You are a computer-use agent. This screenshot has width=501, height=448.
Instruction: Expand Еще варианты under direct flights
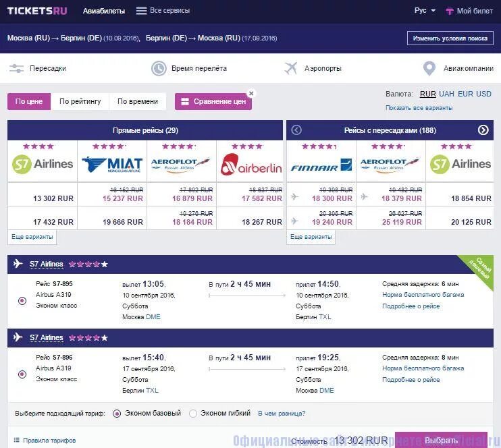click(x=32, y=237)
